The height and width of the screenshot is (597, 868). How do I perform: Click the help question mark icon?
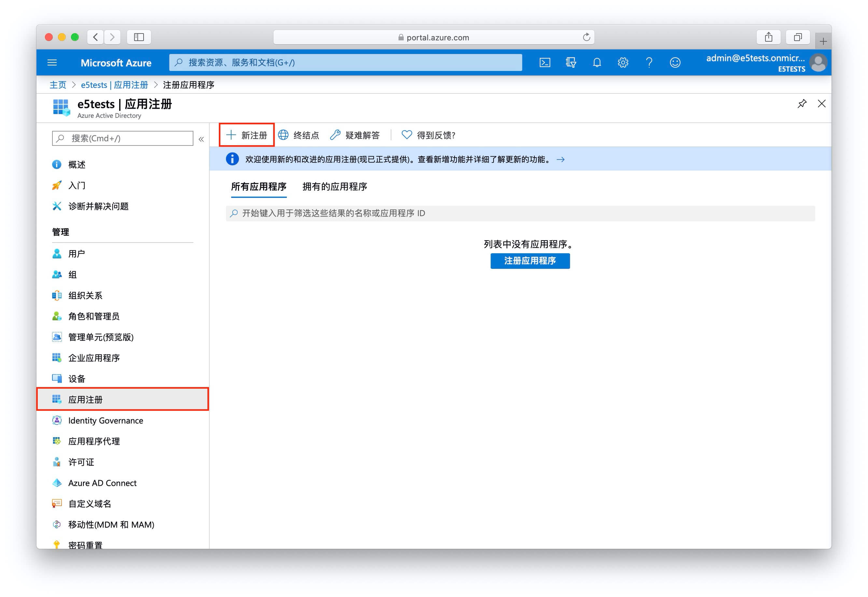[649, 62]
